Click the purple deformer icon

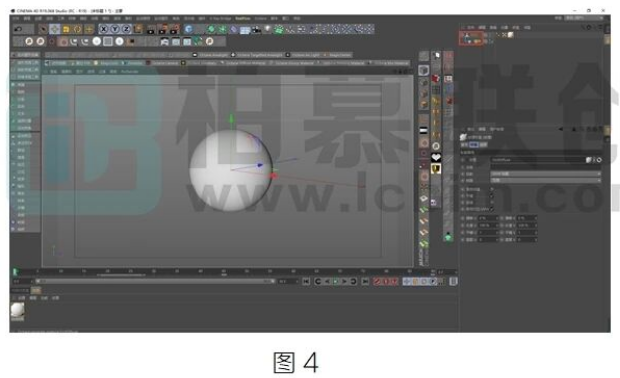234,29
